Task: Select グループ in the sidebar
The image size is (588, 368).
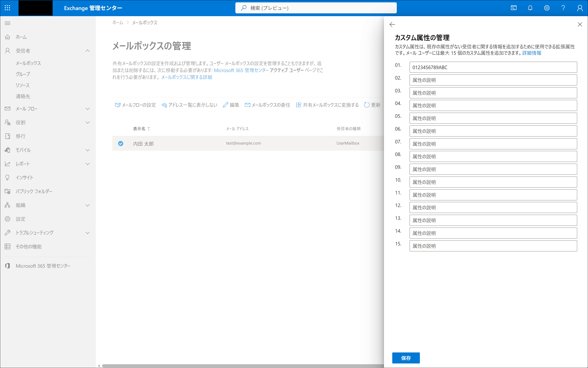Action: pyautogui.click(x=23, y=74)
